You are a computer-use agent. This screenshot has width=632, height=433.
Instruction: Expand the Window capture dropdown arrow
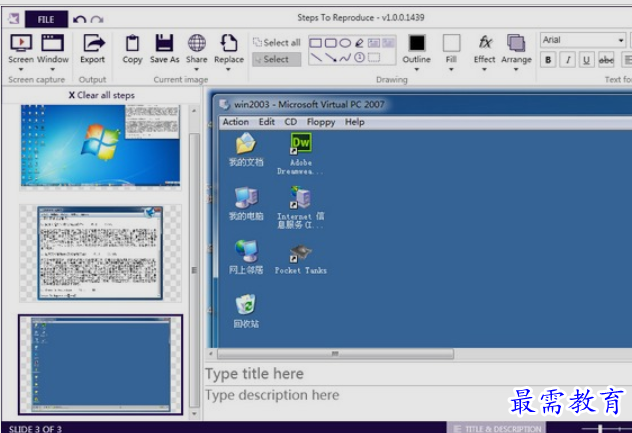(53, 69)
